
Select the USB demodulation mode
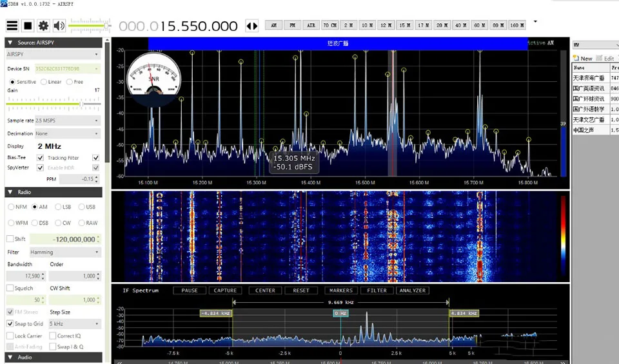82,207
